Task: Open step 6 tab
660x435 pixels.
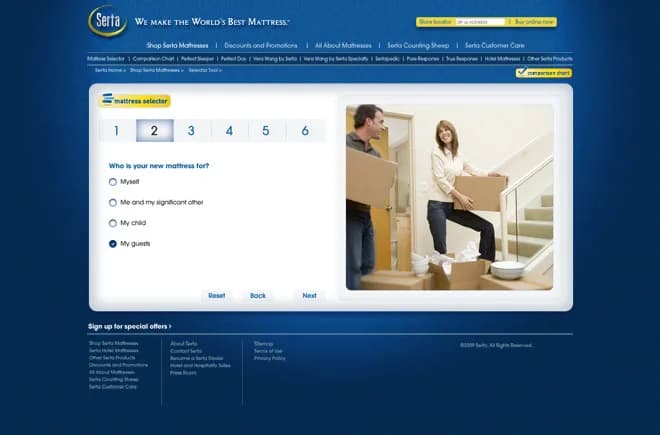Action: click(x=305, y=131)
